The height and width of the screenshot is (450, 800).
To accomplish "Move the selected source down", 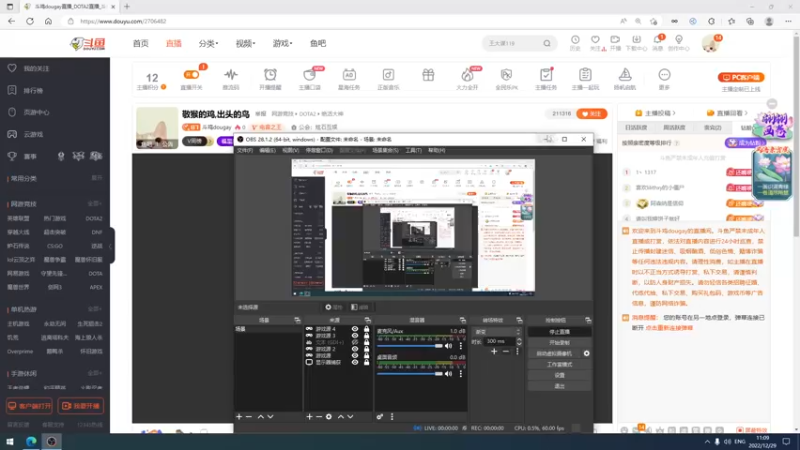I will tap(351, 417).
